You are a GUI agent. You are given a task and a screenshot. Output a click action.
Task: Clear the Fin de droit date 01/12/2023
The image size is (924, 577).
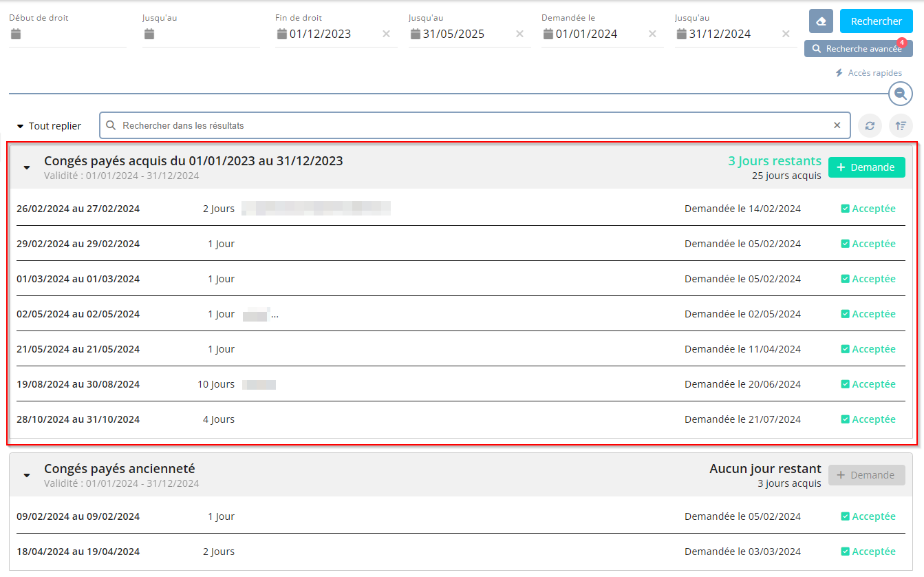pyautogui.click(x=386, y=34)
